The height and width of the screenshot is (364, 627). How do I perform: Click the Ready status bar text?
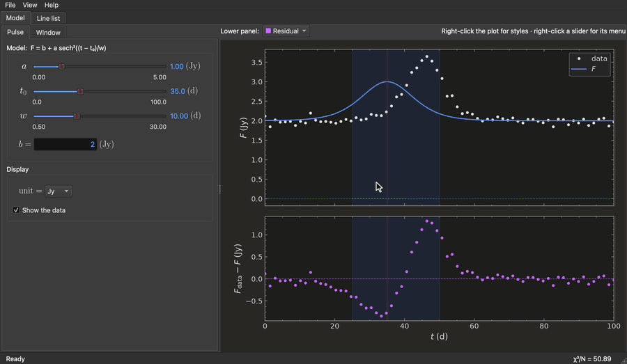(15, 359)
